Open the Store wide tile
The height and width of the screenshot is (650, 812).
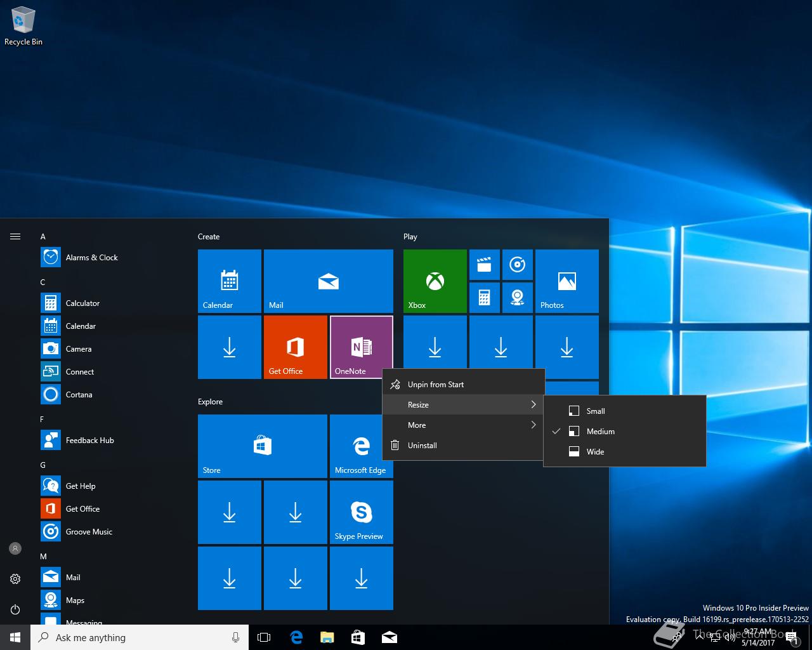pyautogui.click(x=263, y=446)
